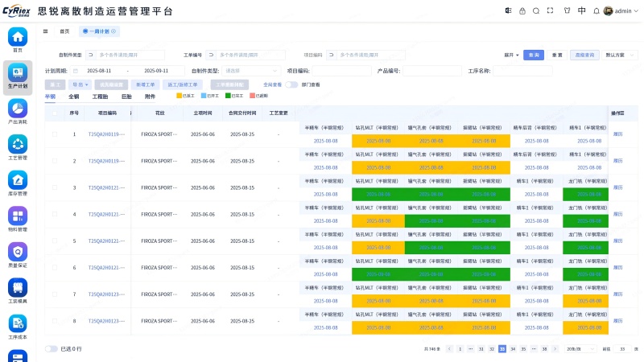Click the blue 查询 button

(x=533, y=55)
